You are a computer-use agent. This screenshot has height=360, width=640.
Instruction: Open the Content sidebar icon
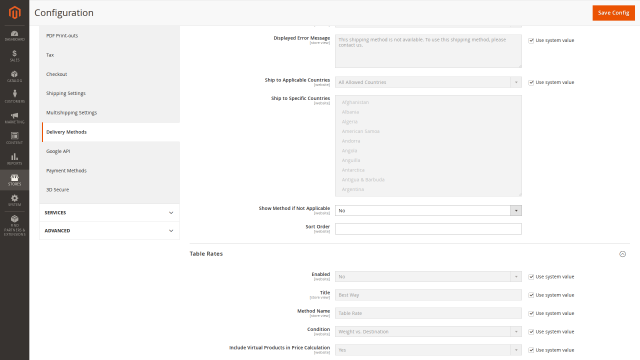[x=14, y=138]
